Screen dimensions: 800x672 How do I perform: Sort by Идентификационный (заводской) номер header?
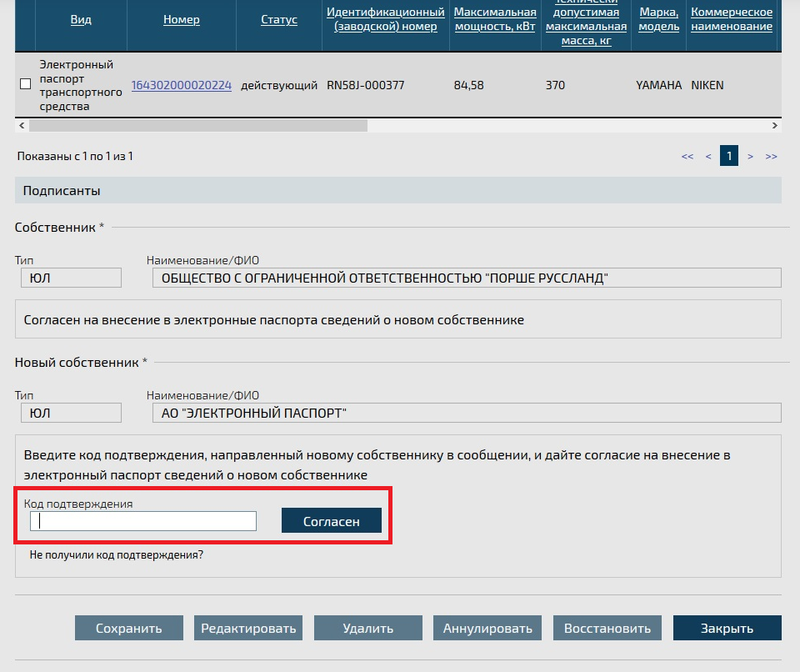tap(385, 19)
